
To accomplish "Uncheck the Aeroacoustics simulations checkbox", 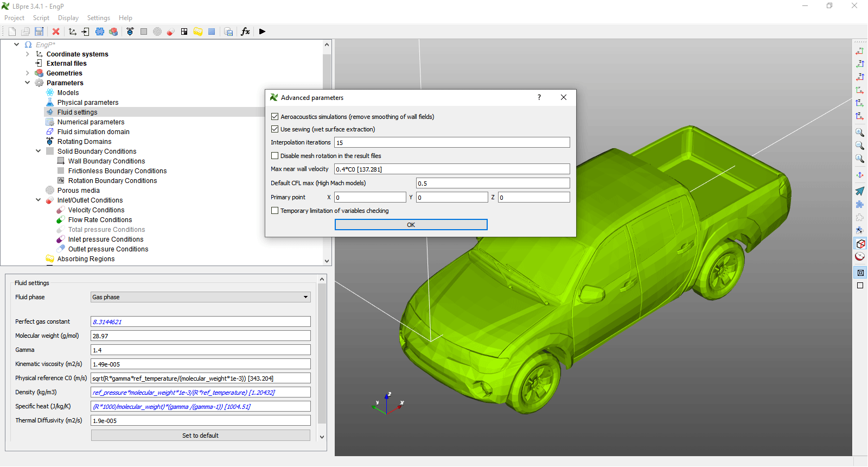I will pyautogui.click(x=275, y=117).
